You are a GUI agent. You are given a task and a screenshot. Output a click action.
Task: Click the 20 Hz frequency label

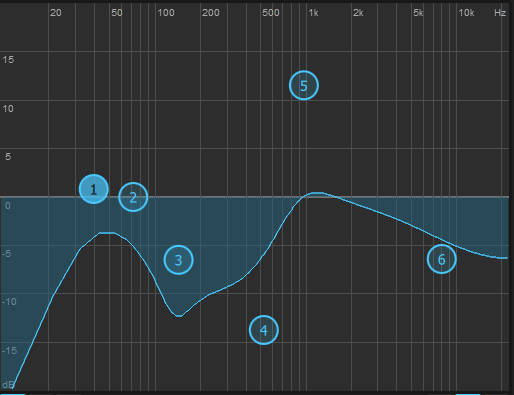[x=56, y=13]
